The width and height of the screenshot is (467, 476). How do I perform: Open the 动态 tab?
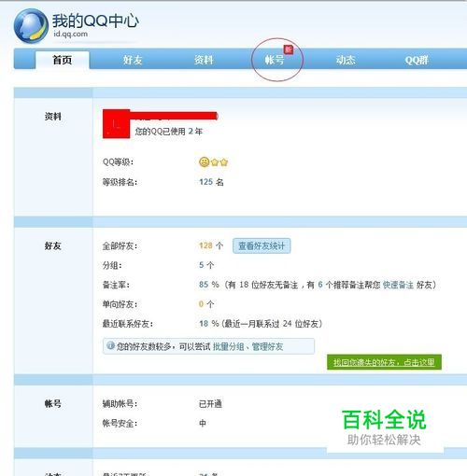pos(346,60)
